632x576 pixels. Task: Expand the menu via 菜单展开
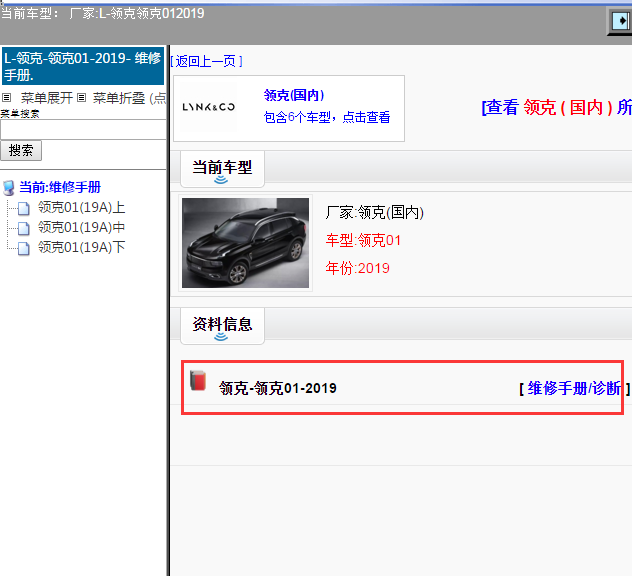coord(47,98)
